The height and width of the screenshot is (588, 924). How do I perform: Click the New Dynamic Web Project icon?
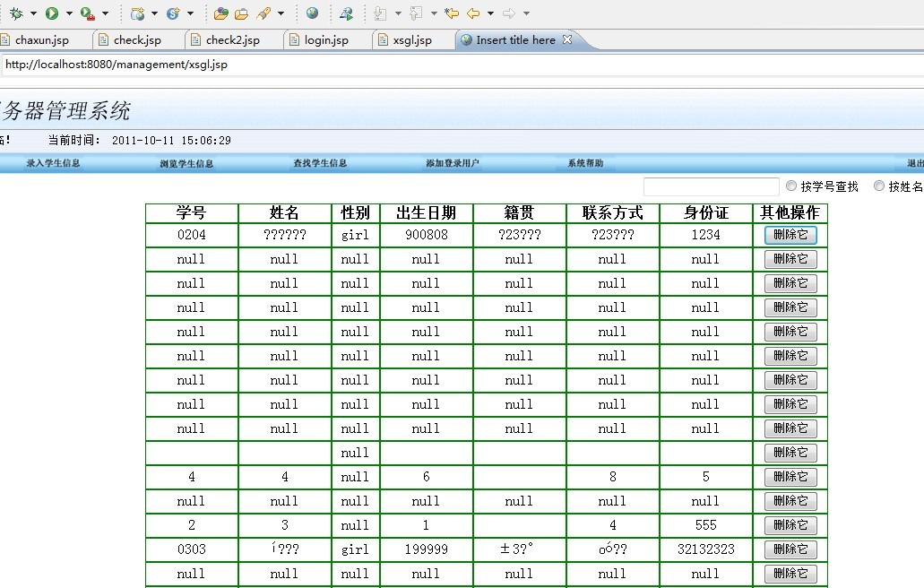click(x=137, y=13)
